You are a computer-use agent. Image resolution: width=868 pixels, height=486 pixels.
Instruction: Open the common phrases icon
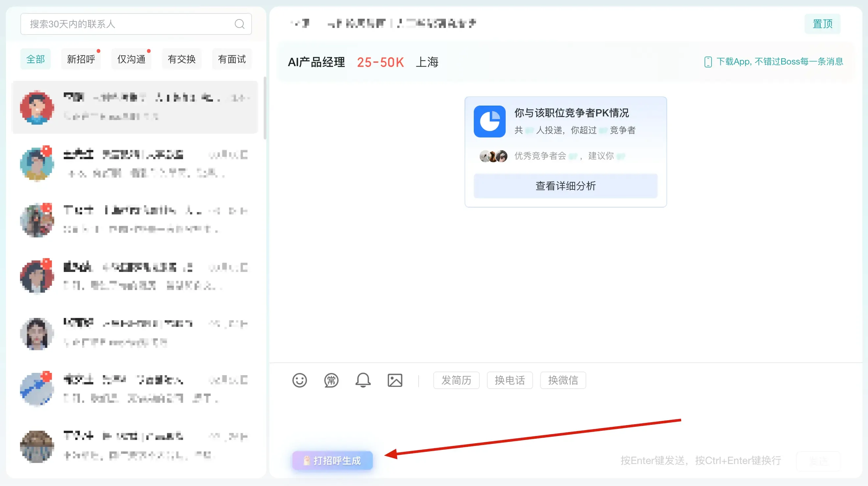tap(331, 380)
